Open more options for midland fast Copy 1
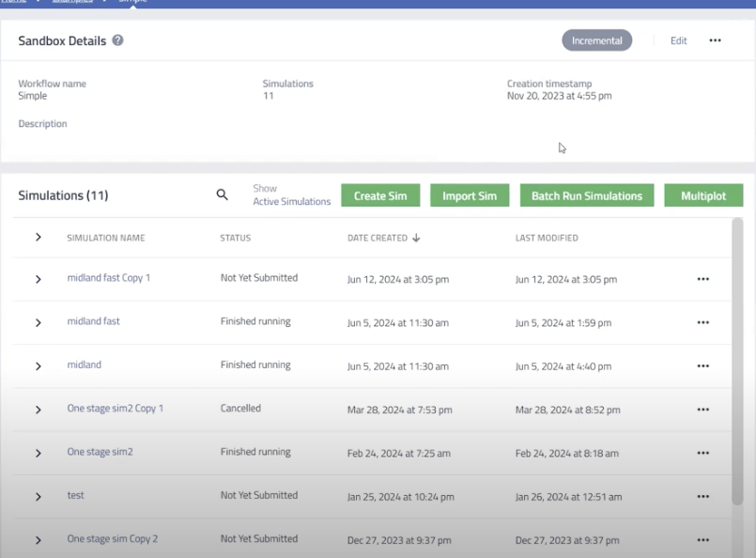756x558 pixels. (702, 279)
